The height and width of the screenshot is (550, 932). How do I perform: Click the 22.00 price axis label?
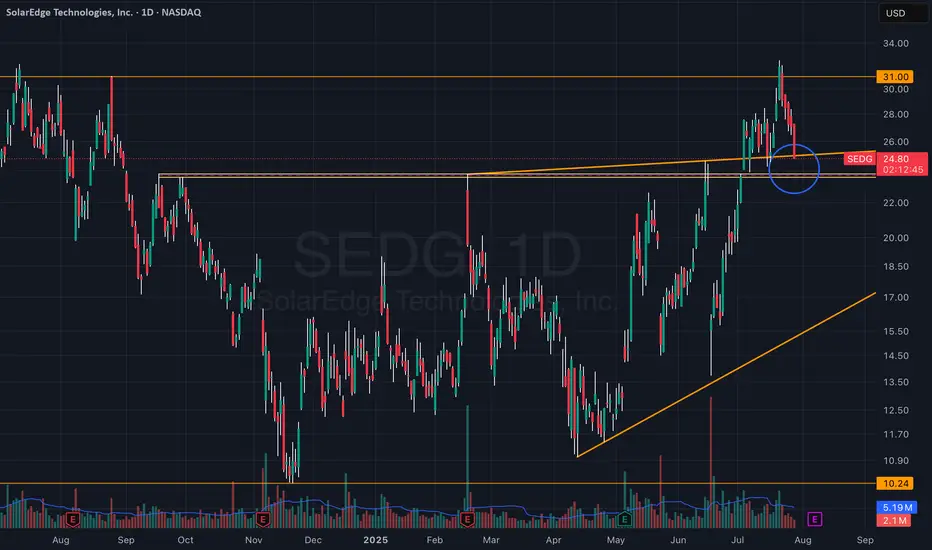(x=896, y=203)
